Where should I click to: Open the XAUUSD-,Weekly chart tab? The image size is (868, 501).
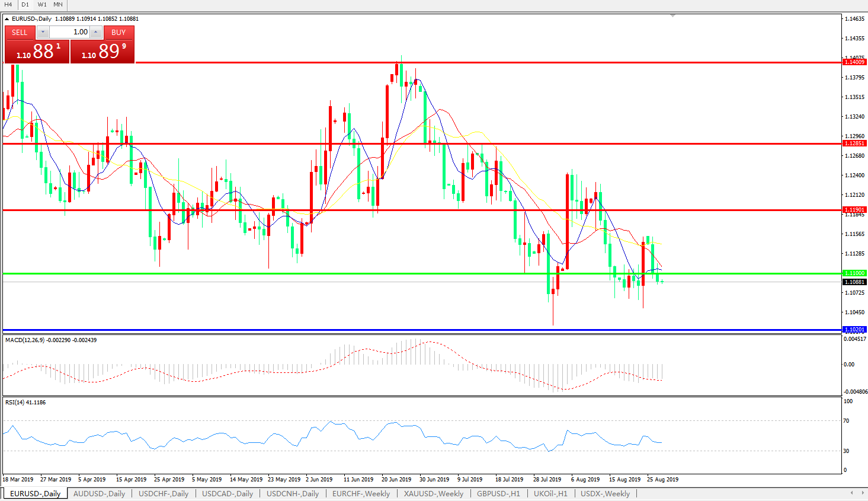point(433,493)
